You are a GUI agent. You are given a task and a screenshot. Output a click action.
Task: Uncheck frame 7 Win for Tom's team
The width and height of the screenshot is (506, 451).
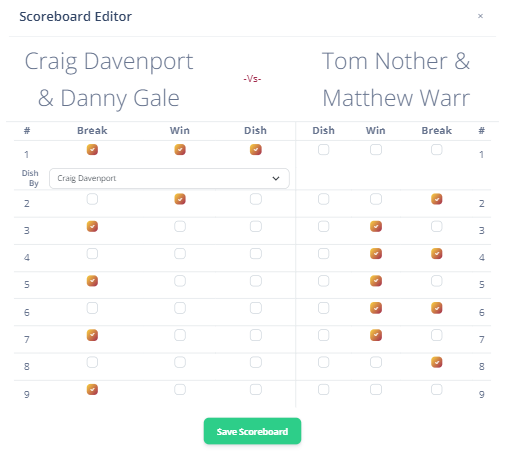coord(376,335)
